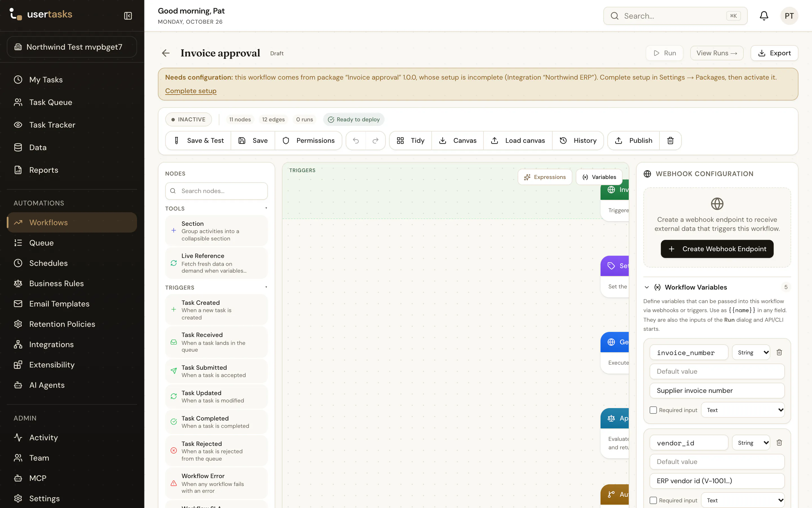Open the Email Templates page

(x=72, y=304)
